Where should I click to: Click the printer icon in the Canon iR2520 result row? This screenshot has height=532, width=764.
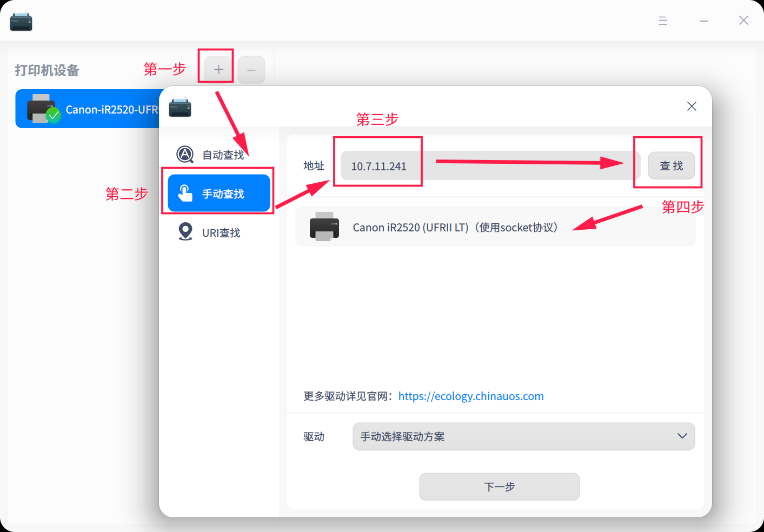pos(324,227)
